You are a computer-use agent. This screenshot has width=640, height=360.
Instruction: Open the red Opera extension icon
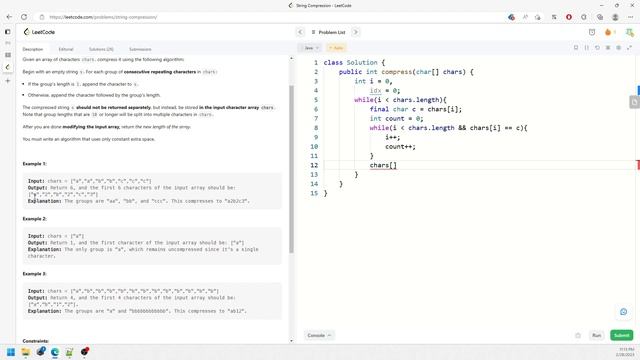click(569, 17)
